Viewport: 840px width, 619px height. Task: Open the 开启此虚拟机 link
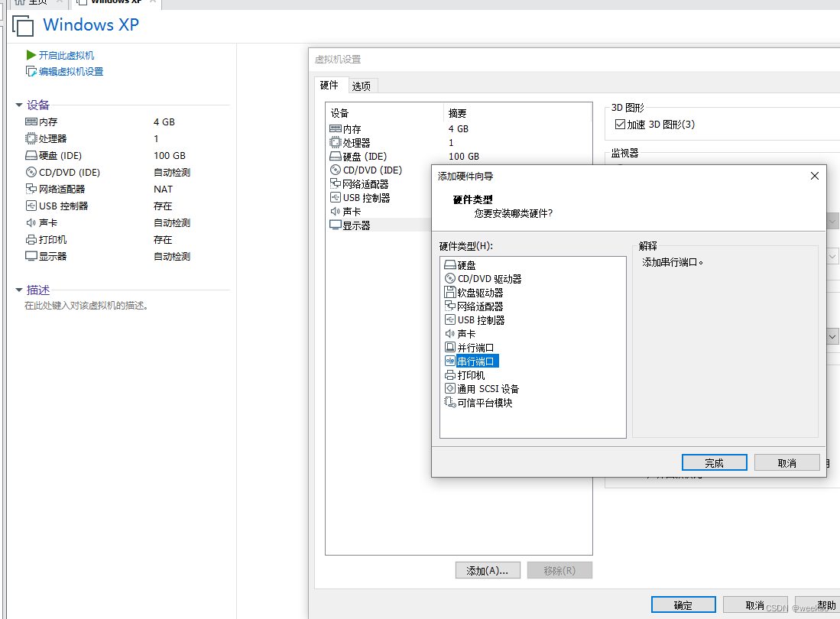[66, 55]
